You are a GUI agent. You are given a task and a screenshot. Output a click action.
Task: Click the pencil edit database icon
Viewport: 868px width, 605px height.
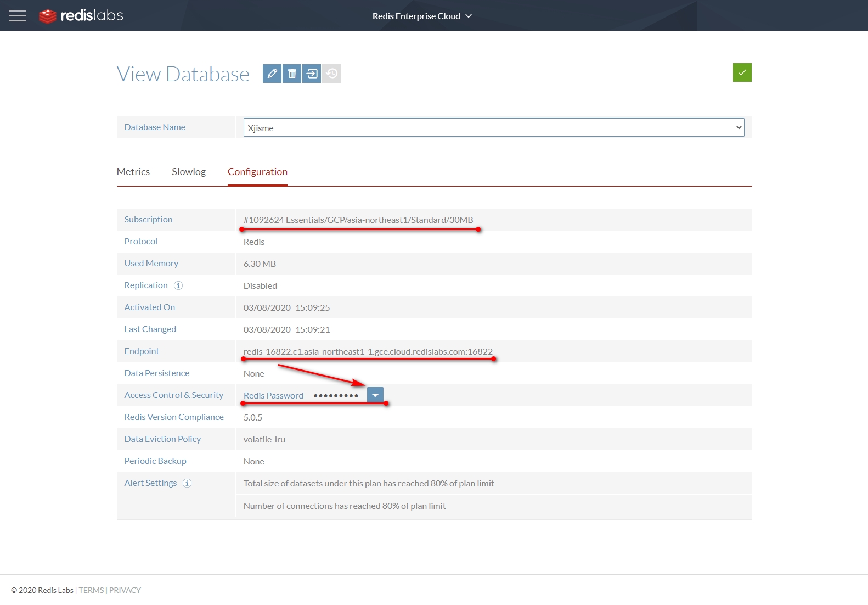click(x=272, y=74)
